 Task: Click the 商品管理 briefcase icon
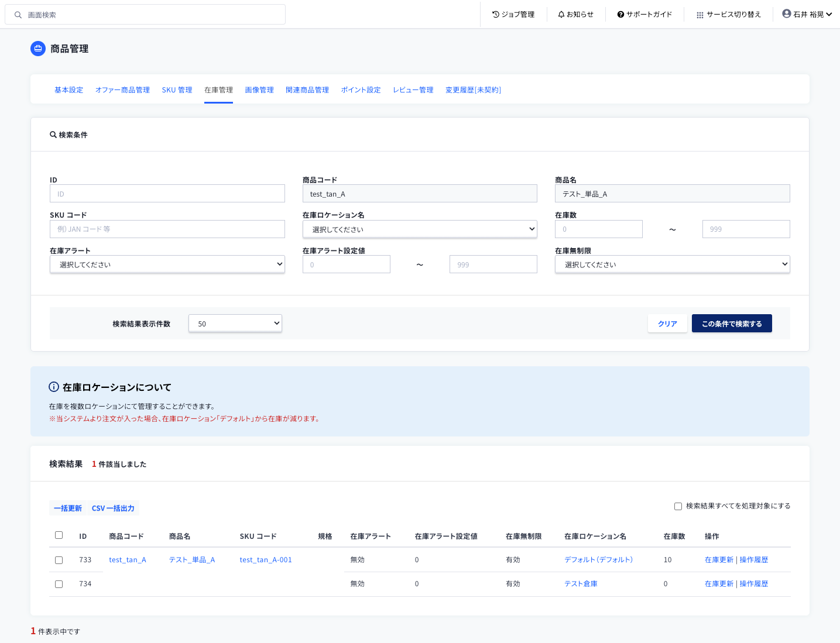pos(38,49)
